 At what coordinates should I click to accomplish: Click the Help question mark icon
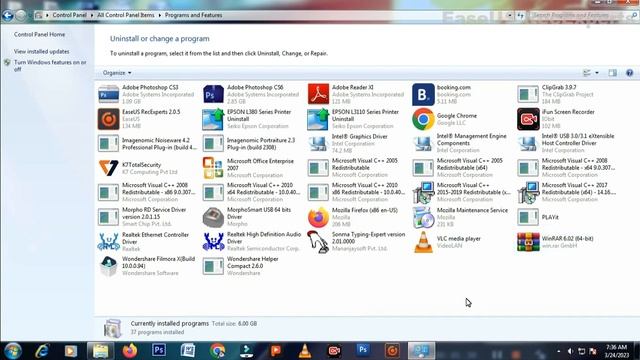coord(629,73)
